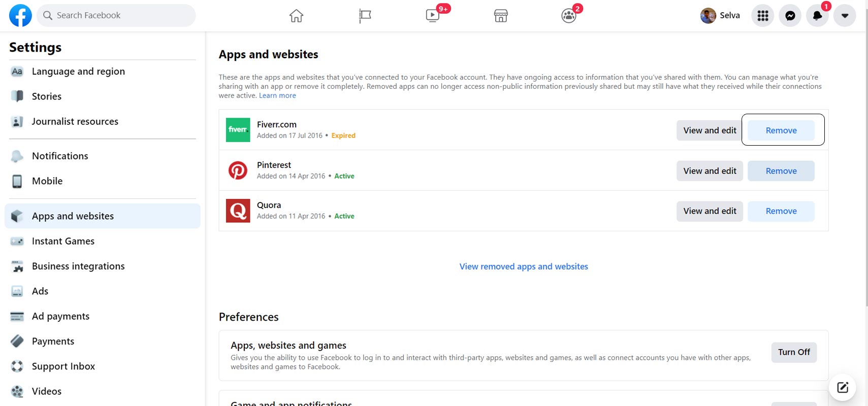Click the Mobile phone icon
Viewport: 868px width, 406px height.
point(17,181)
